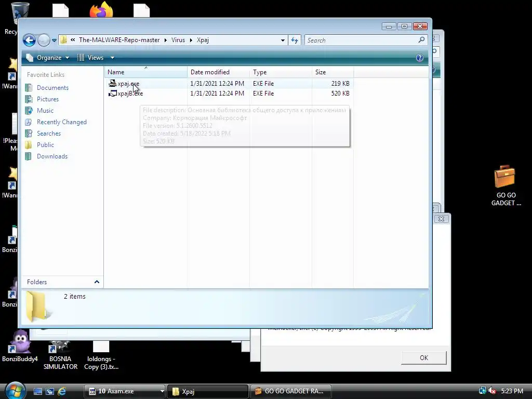532x399 pixels.
Task: Sort files by Type column
Action: [281, 72]
